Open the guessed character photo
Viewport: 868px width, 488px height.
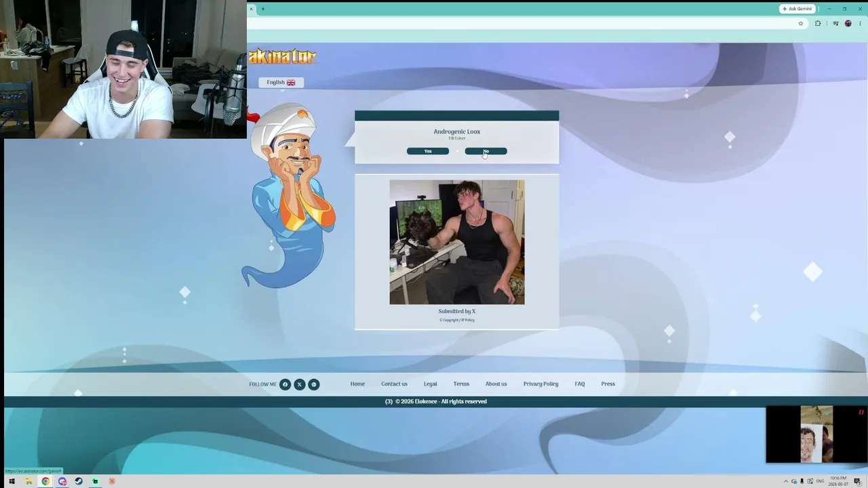pyautogui.click(x=457, y=242)
